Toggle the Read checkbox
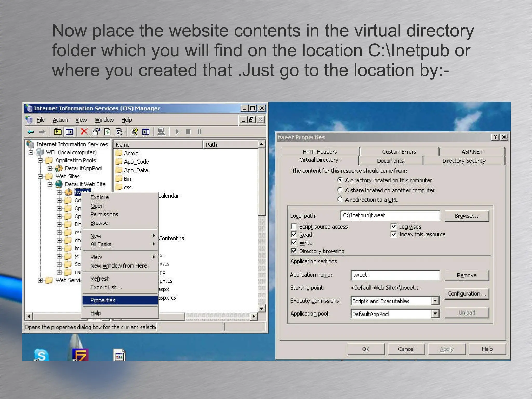This screenshot has width=532, height=399. pyautogui.click(x=294, y=235)
